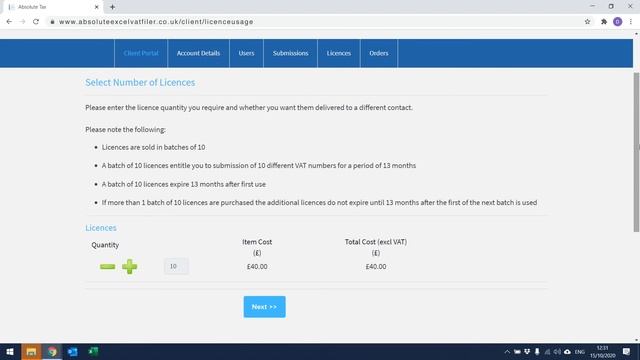This screenshot has height=360, width=640.
Task: Open the battery tray icon
Action: (517, 351)
